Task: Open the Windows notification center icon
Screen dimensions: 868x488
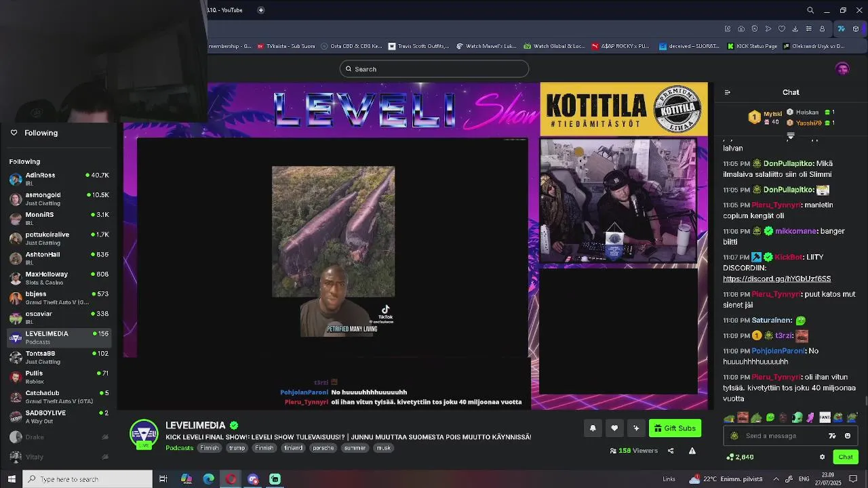Action: [853, 479]
